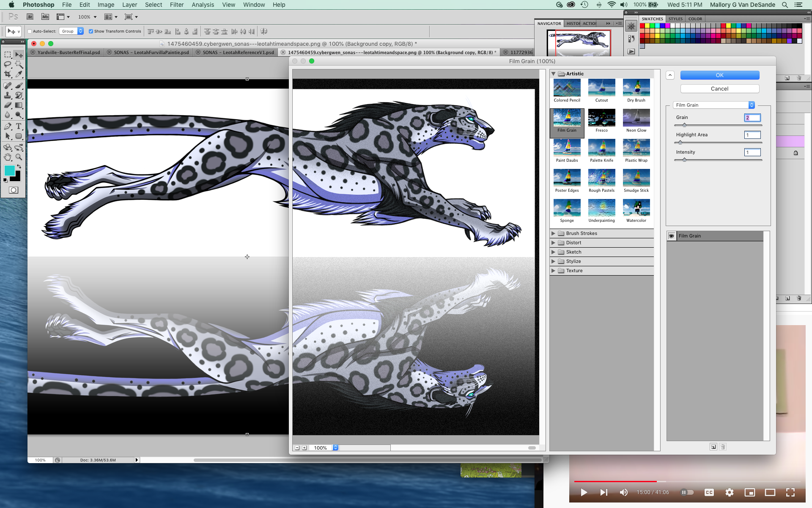Click the new effect layer icon
812x508 pixels.
coord(713,447)
